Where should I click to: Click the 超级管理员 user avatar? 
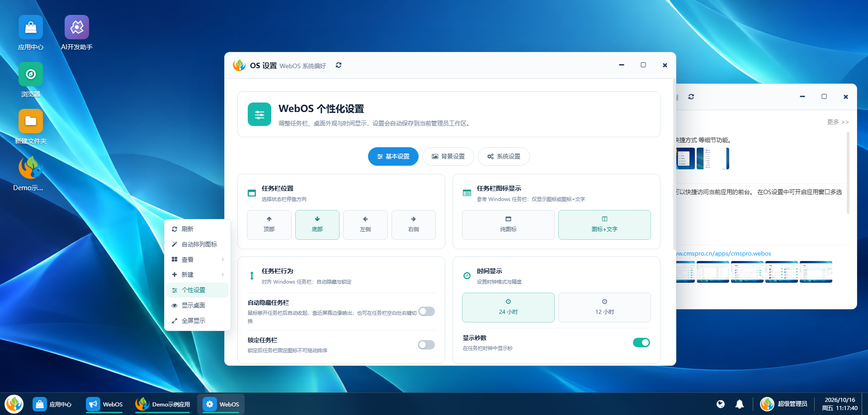767,404
